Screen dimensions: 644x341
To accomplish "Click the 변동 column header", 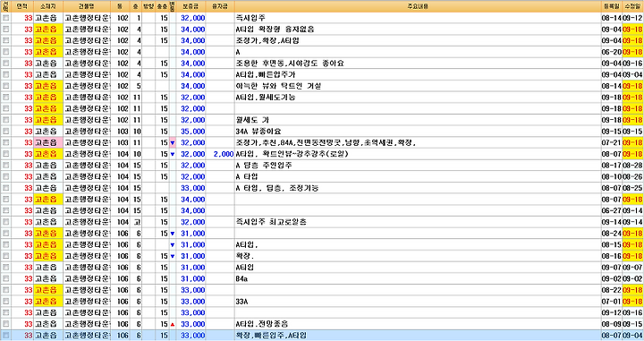I will tap(173, 6).
